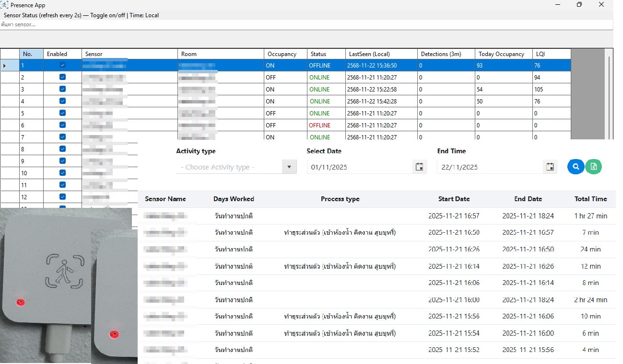The width and height of the screenshot is (623, 364).
Task: Open the End Time calendar picker icon
Action: pyautogui.click(x=550, y=166)
